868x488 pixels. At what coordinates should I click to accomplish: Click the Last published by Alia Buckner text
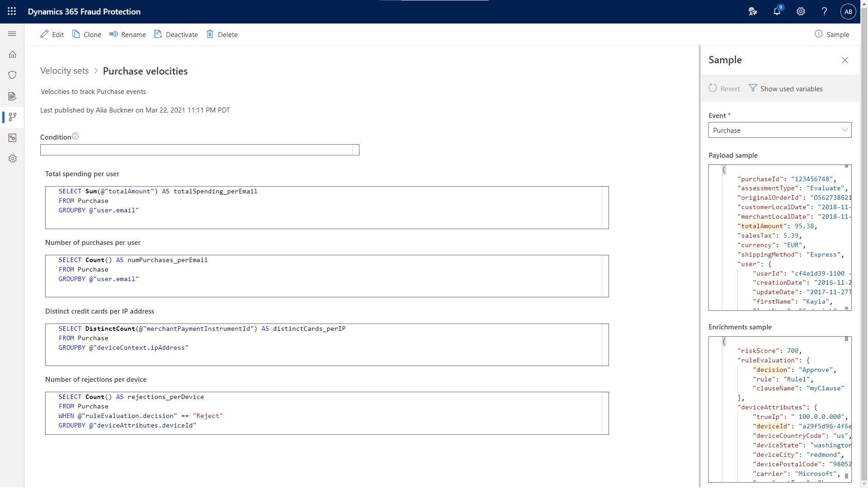135,110
